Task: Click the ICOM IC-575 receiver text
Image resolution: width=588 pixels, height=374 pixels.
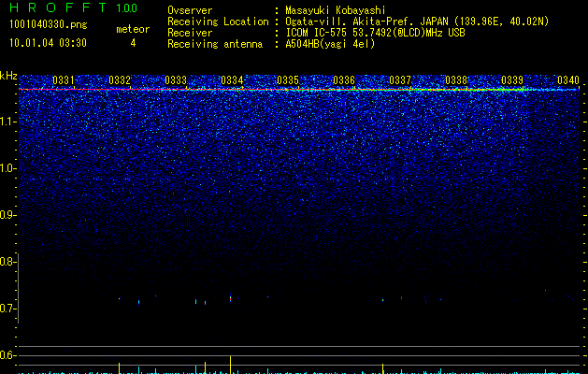Action: tap(375, 33)
